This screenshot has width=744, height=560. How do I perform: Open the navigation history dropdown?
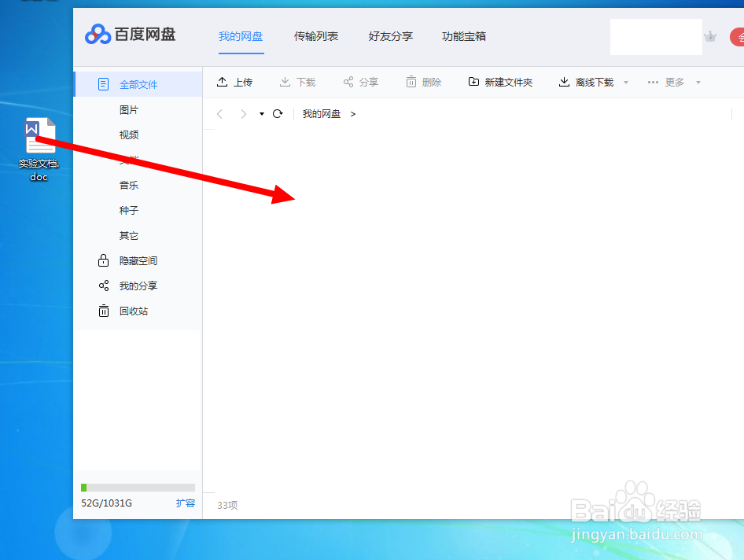(261, 114)
